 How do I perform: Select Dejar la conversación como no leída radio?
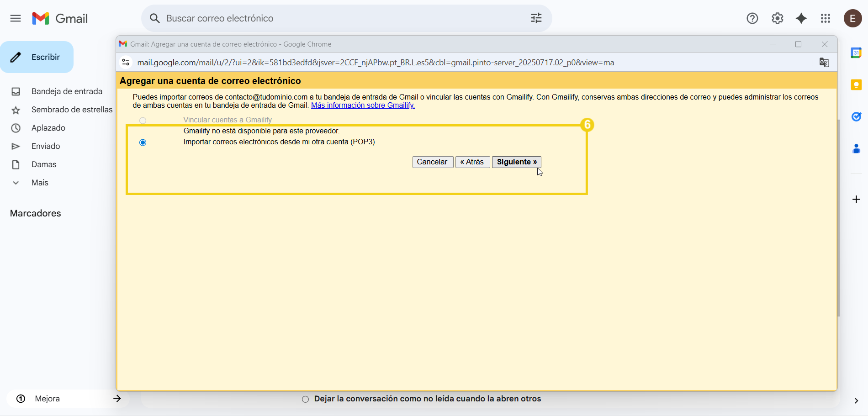pos(305,399)
